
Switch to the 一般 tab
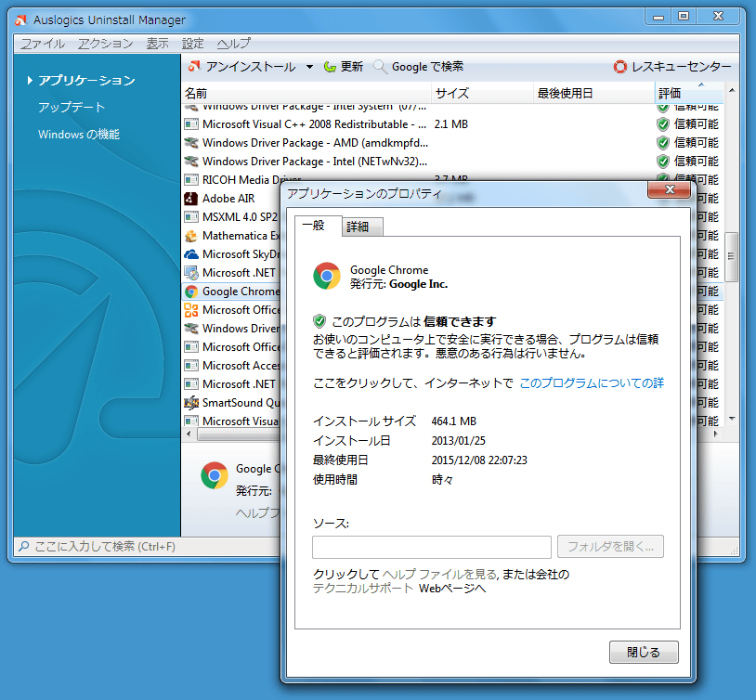pyautogui.click(x=319, y=226)
